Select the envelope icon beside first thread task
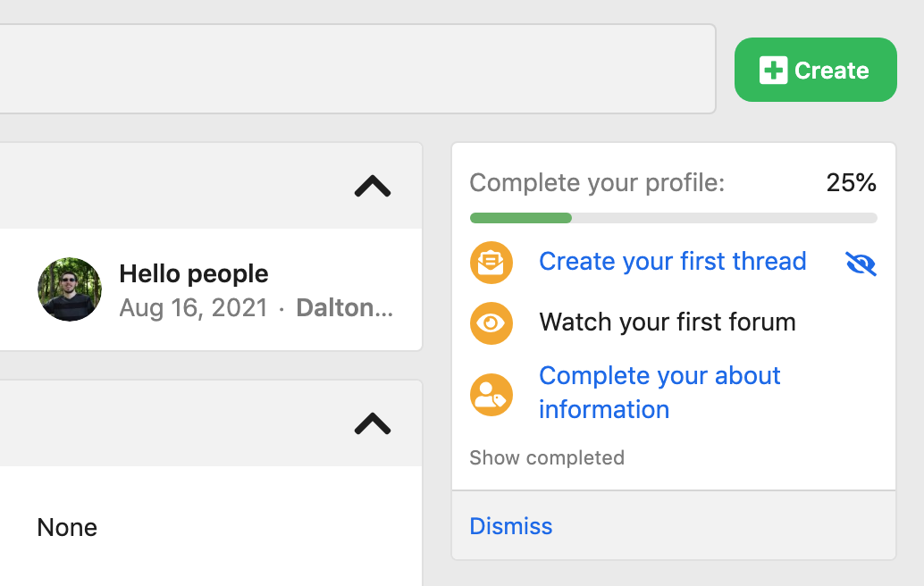This screenshot has width=924, height=586. (491, 263)
